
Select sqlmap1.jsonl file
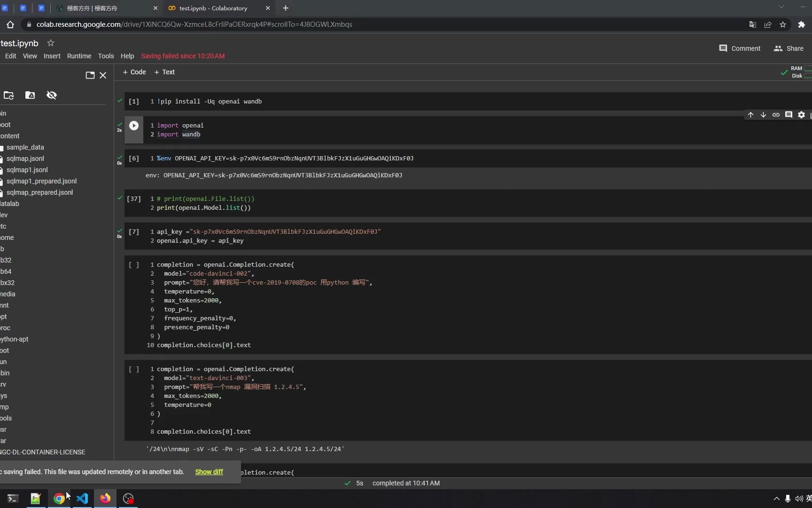(27, 170)
